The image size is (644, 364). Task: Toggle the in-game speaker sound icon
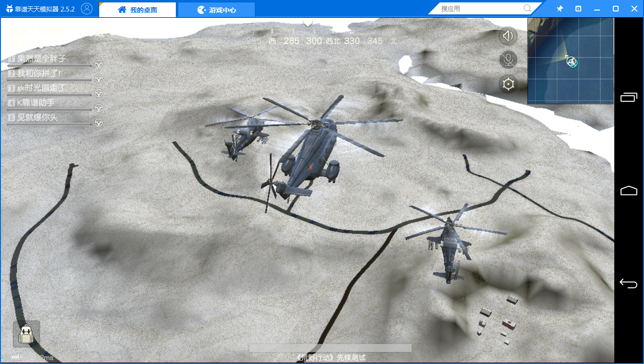click(508, 36)
